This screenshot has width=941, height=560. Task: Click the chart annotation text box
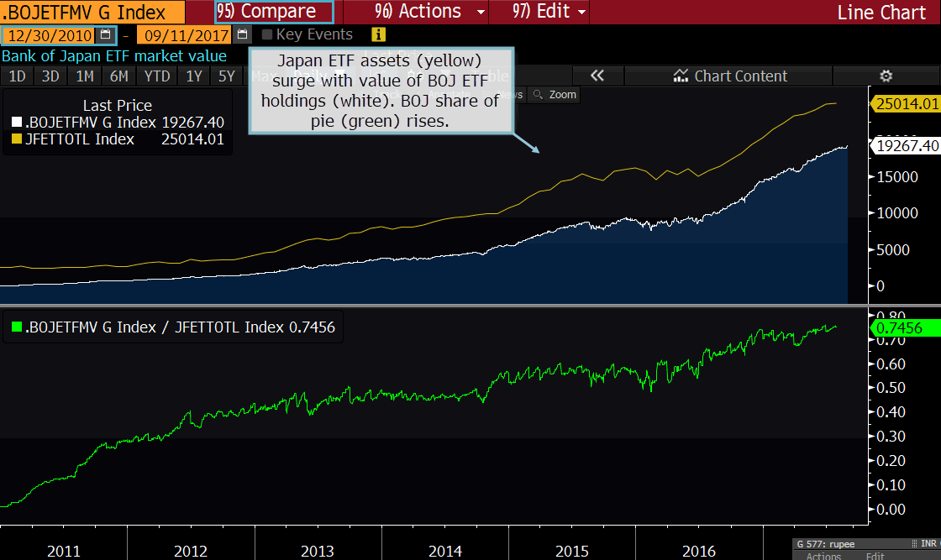(x=381, y=91)
